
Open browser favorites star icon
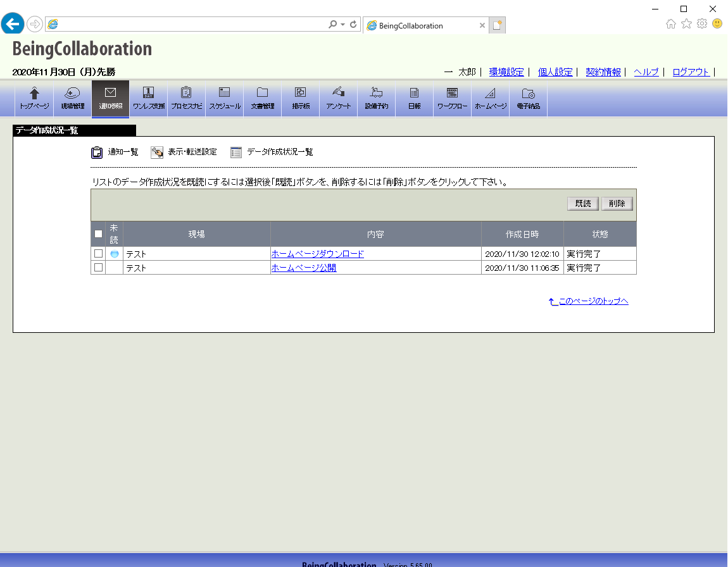[x=687, y=23]
